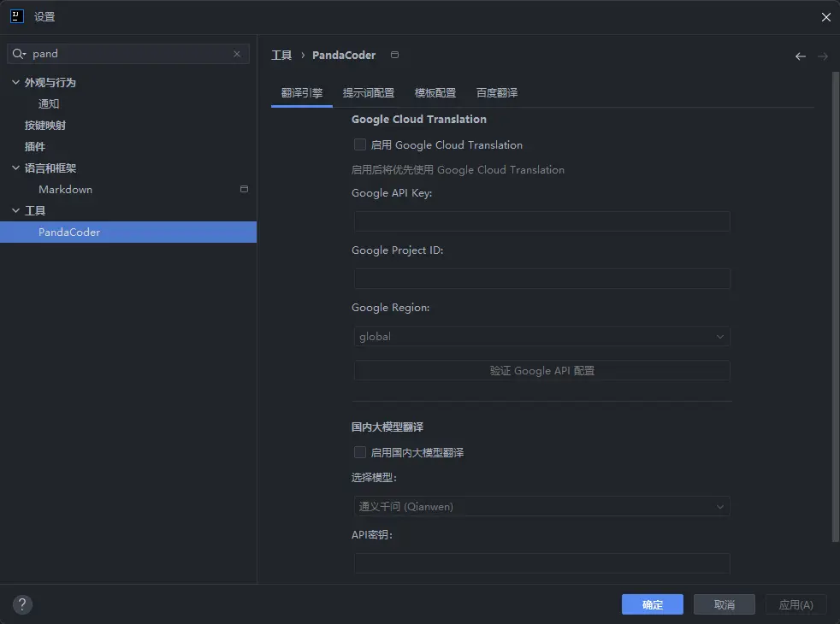
Task: Open the 选择模型 Qianwen dropdown
Action: [541, 506]
